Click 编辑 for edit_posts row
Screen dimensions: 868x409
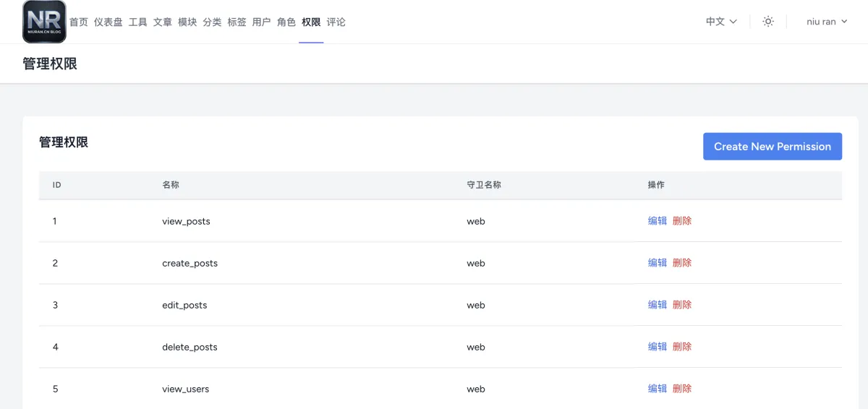(x=658, y=305)
